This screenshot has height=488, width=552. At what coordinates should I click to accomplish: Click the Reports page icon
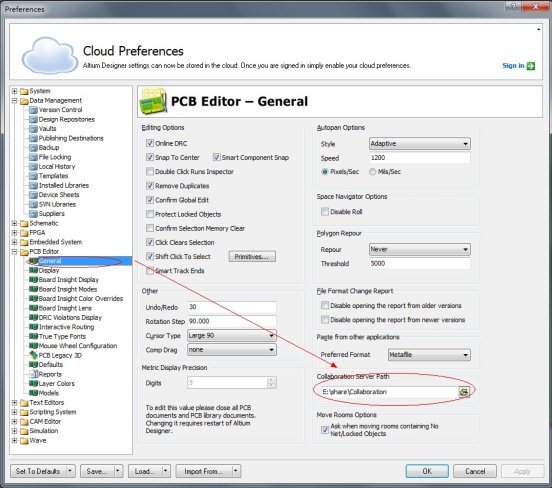tap(33, 374)
